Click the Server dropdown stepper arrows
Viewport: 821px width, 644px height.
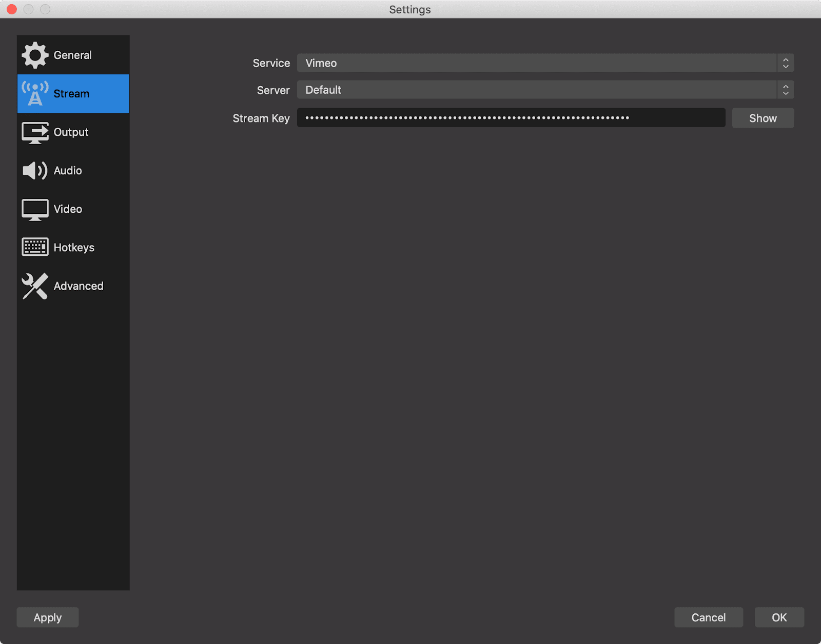coord(786,90)
